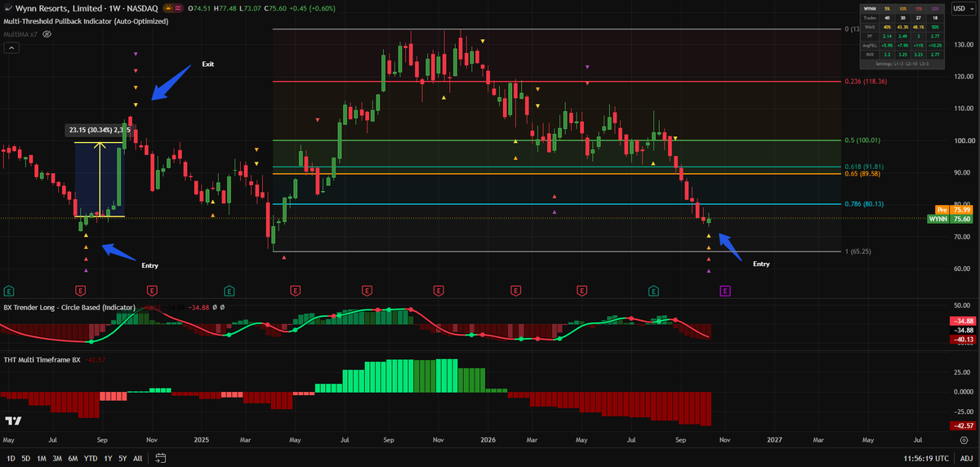Select the All date range

click(138, 458)
